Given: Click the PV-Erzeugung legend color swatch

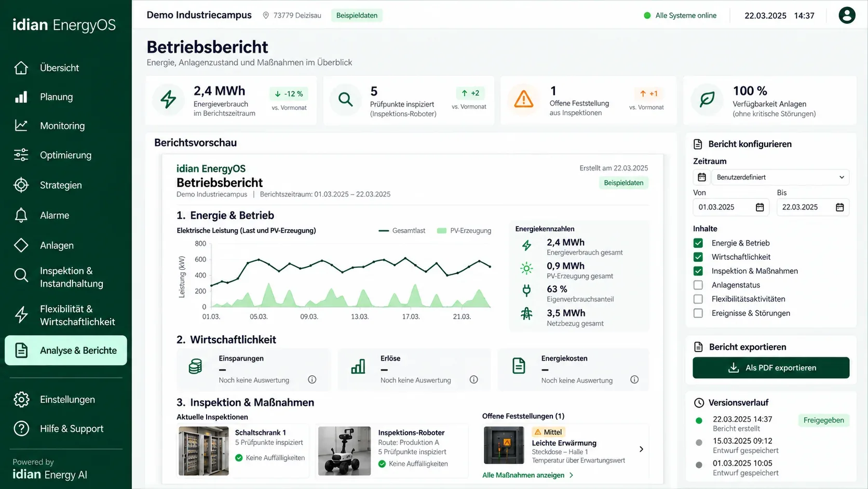Looking at the screenshot, I should 442,231.
